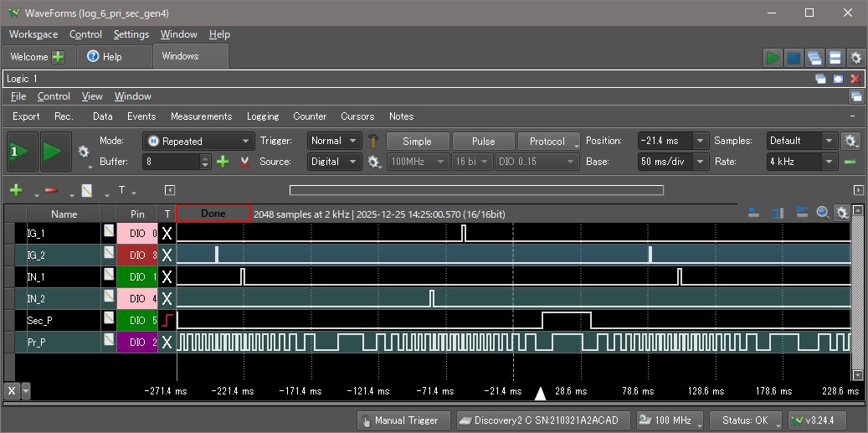Expand the Base 50 ms/div dropdown
This screenshot has width=868, height=433.
click(x=701, y=162)
